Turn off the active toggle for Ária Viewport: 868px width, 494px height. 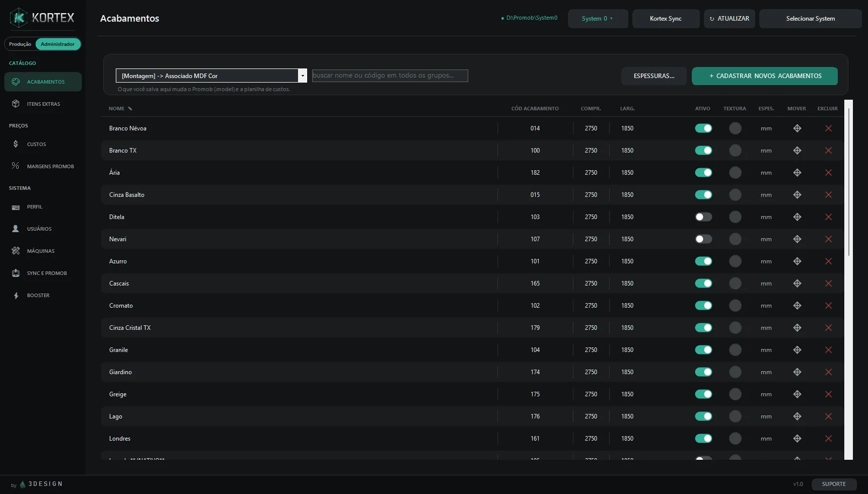coord(703,173)
